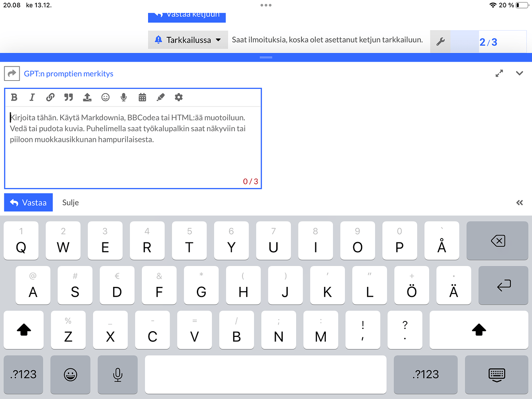Close the composer via Sulje
This screenshot has height=399, width=532.
pyautogui.click(x=70, y=203)
